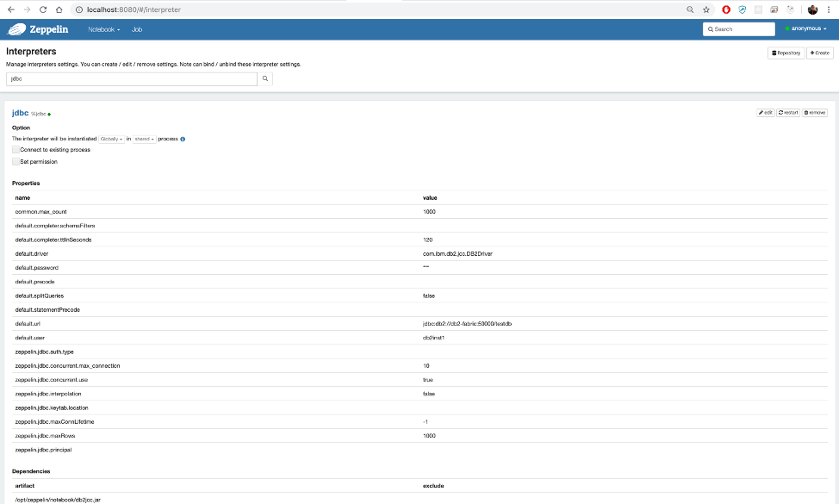This screenshot has height=504, width=839.
Task: Click the jdbc restart button
Action: tap(788, 113)
